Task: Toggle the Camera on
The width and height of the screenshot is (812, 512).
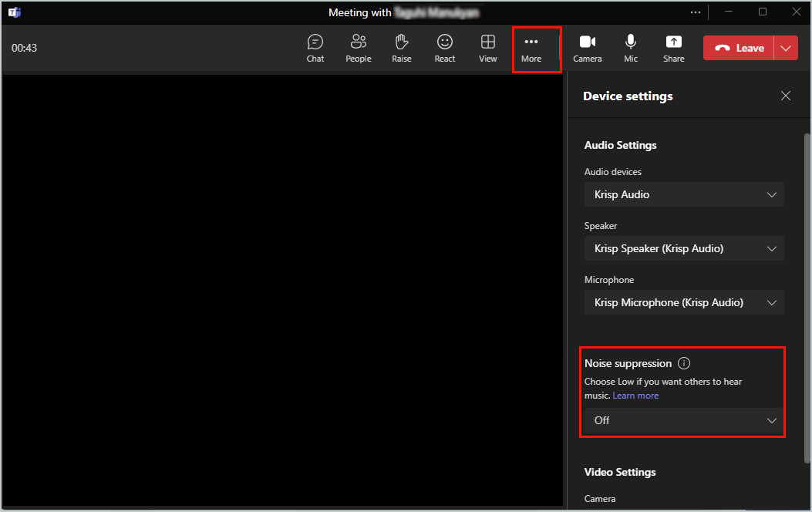Action: [588, 48]
